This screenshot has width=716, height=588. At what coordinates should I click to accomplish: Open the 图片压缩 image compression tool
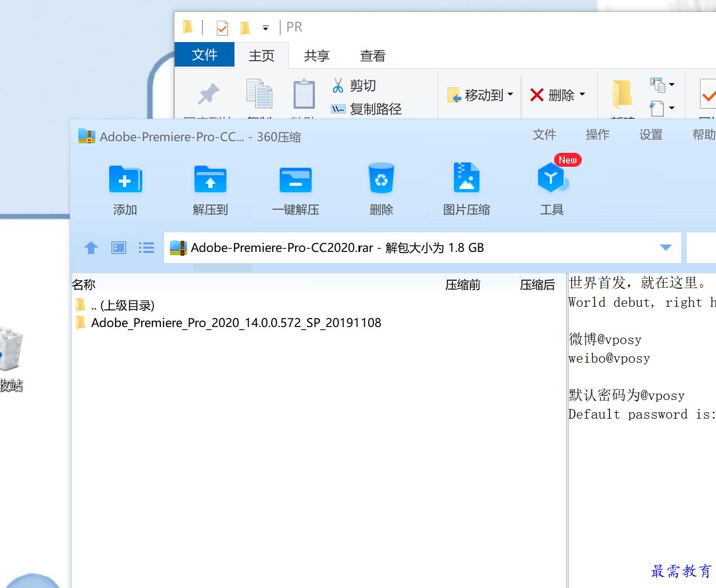467,177
